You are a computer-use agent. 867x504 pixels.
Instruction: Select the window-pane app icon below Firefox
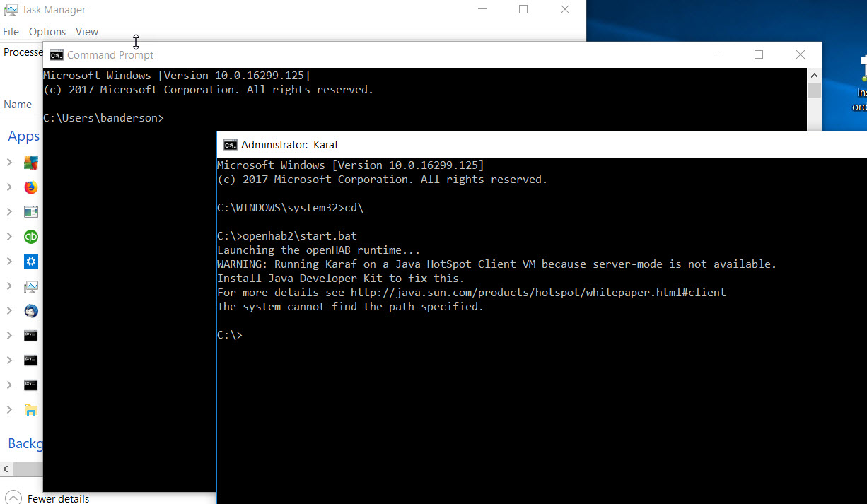(x=30, y=212)
